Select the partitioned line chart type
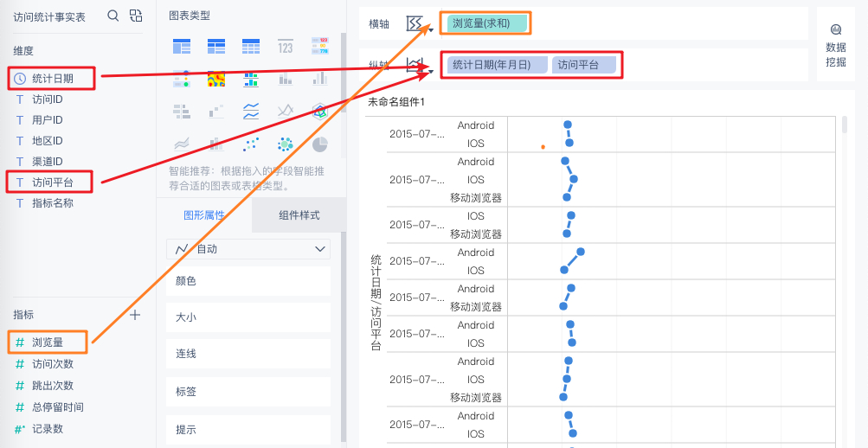Viewport: 868px width, 448px height. click(x=251, y=112)
